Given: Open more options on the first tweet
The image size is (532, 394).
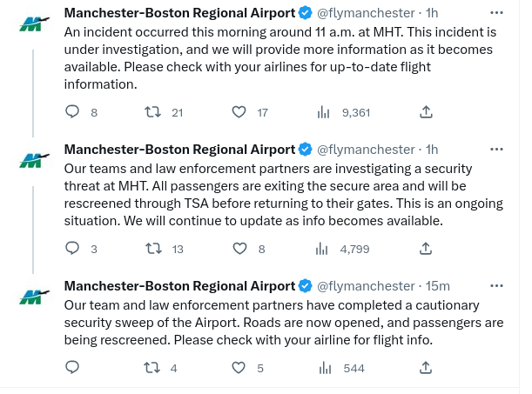Looking at the screenshot, I should (496, 13).
